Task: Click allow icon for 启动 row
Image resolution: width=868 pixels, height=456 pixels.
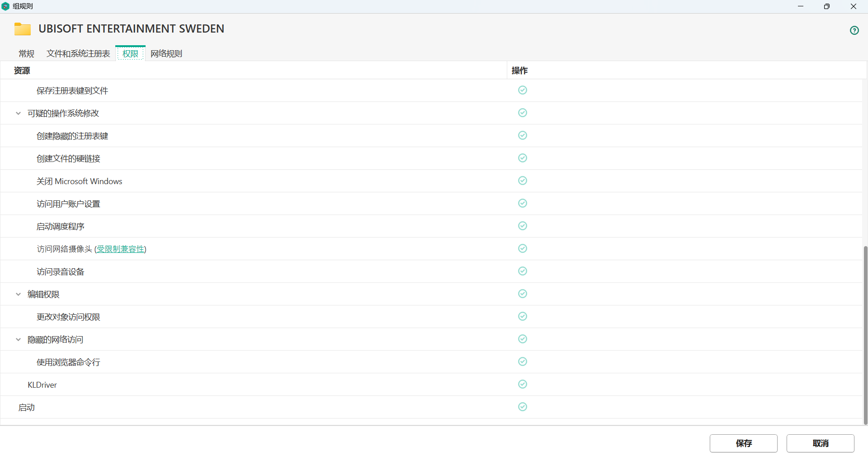Action: 522,407
